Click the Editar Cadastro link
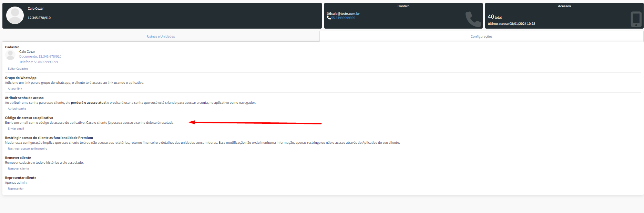Viewport: 644px width, 213px height. coord(18,69)
